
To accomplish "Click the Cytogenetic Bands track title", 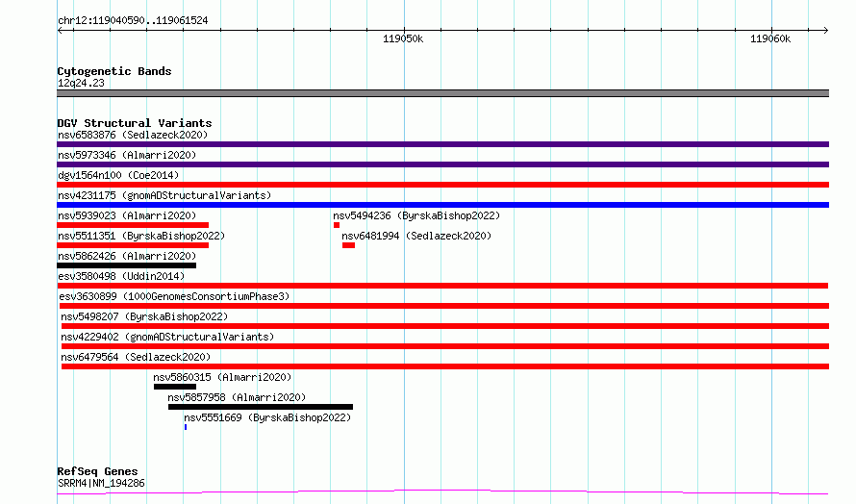I will 114,71.
